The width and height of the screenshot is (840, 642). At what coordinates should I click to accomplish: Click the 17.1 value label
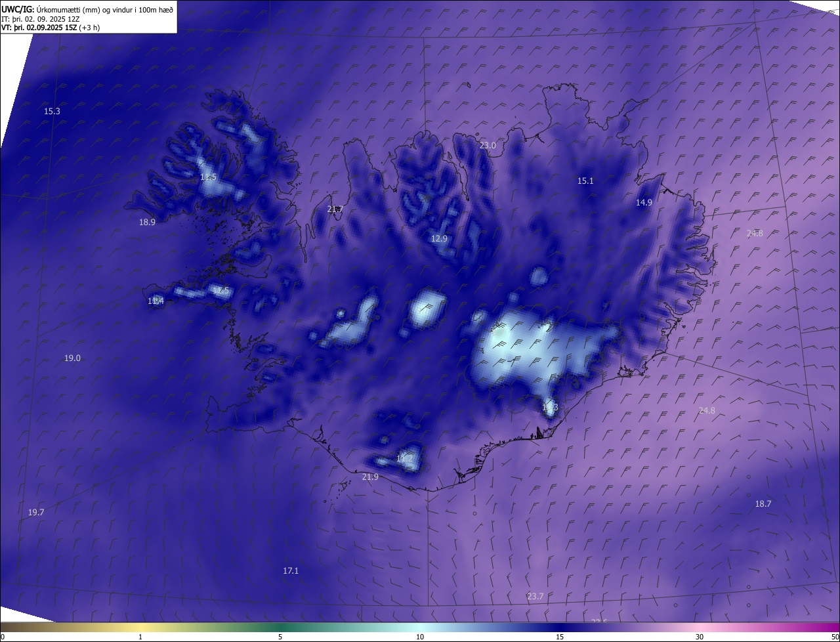291,571
